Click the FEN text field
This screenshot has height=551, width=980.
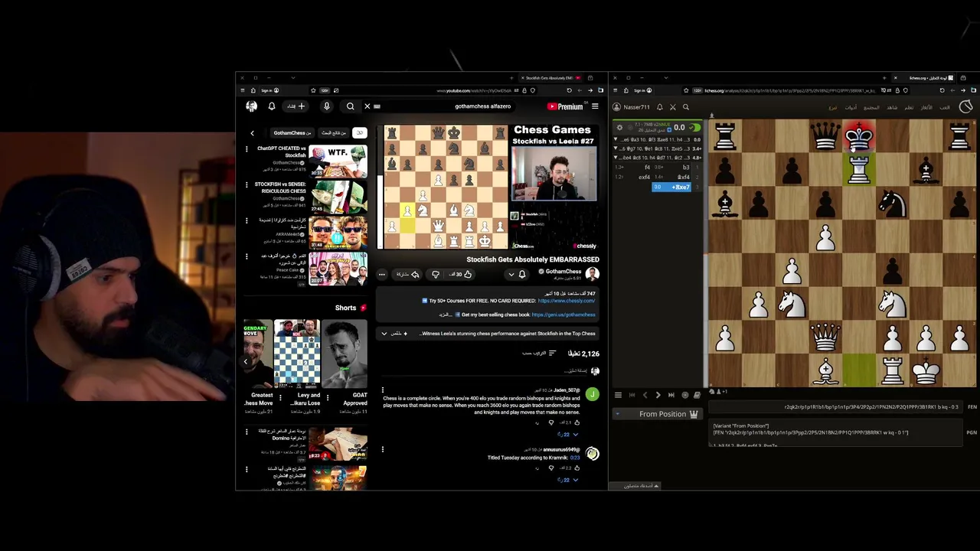[x=835, y=407]
